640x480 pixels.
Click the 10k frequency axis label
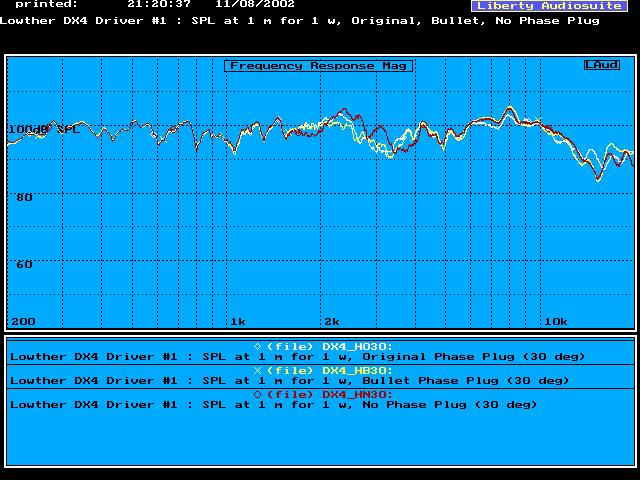pyautogui.click(x=556, y=322)
